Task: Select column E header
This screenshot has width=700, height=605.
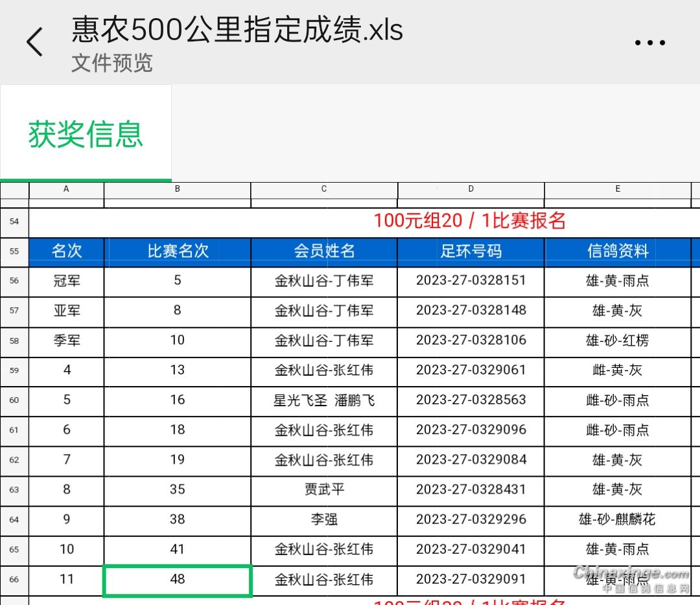Action: tap(618, 189)
